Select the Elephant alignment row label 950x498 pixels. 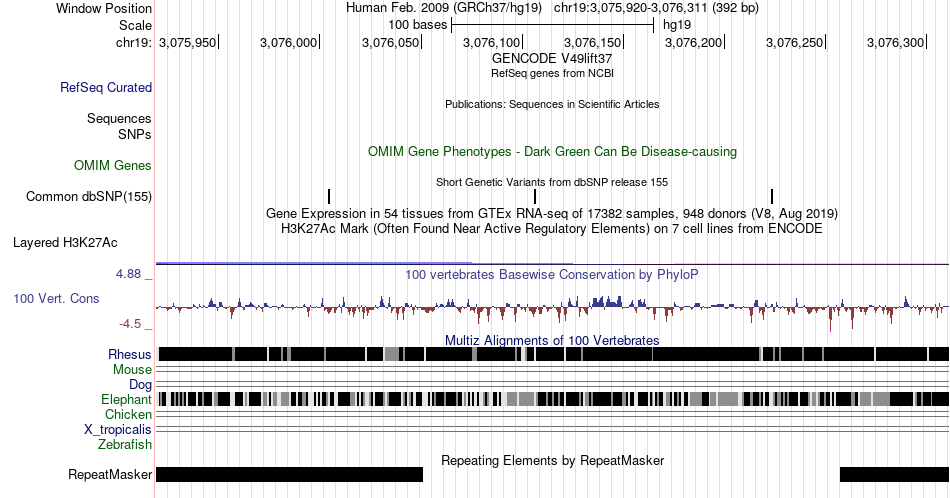[126, 399]
